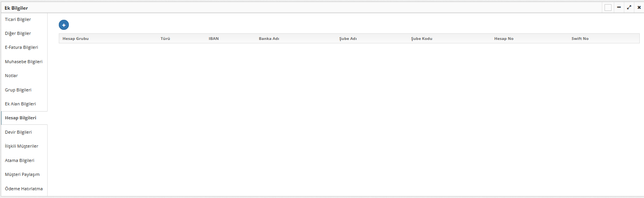Go to Ödeme Hatırlatma tab

[x=24, y=189]
